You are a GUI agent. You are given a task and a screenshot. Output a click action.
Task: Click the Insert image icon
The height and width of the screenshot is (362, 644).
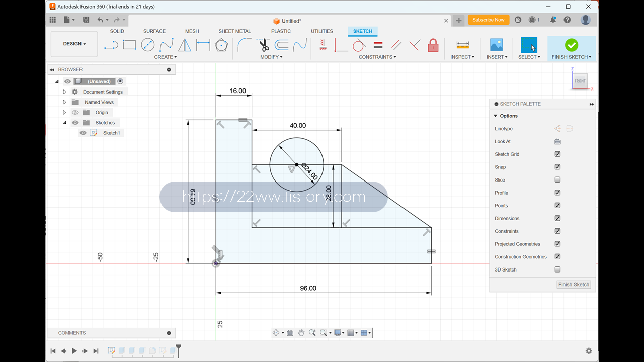(x=497, y=45)
